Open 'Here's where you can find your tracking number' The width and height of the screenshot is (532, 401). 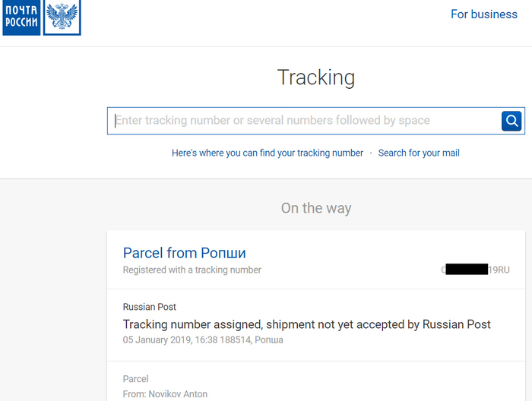click(268, 153)
